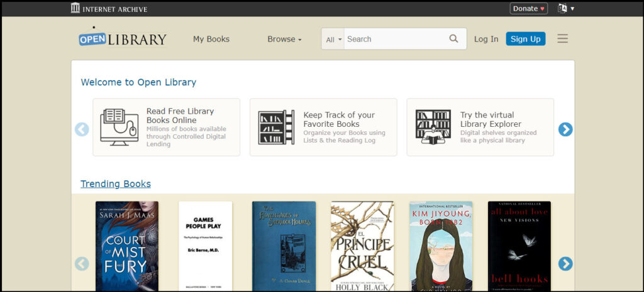Click the bookshelf with ladder icon
The width and height of the screenshot is (644, 292).
tap(277, 127)
